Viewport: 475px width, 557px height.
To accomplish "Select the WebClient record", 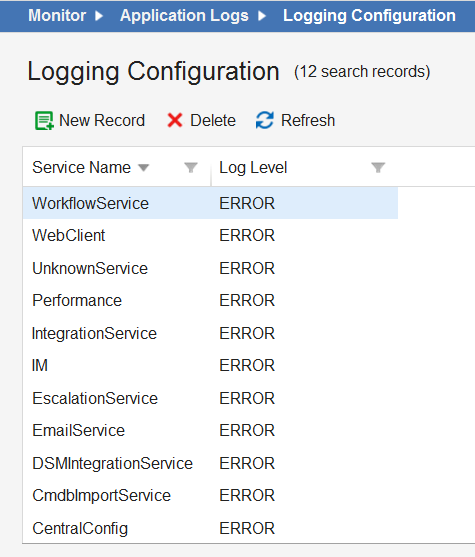I will (210, 236).
